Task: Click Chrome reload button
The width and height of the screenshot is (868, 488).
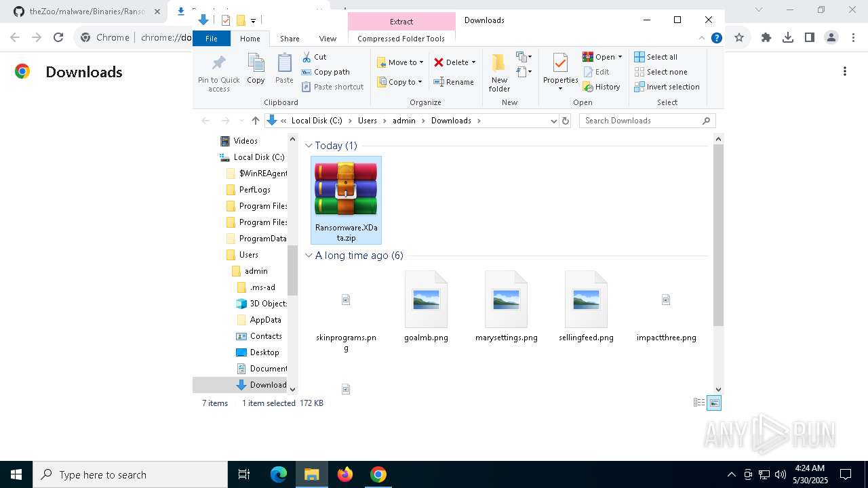Action: click(x=58, y=37)
